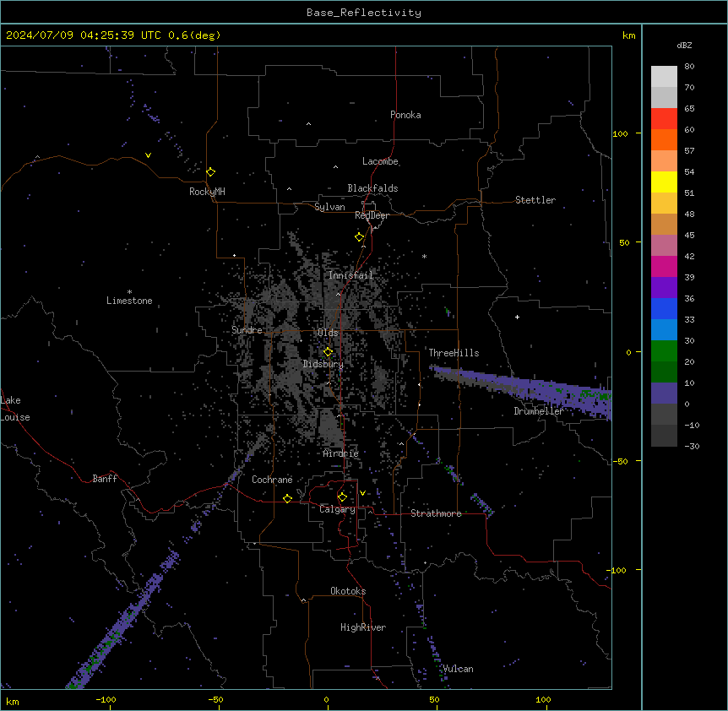Select the yellow diamond marker below Olds
This screenshot has height=711, width=728.
pyautogui.click(x=329, y=352)
